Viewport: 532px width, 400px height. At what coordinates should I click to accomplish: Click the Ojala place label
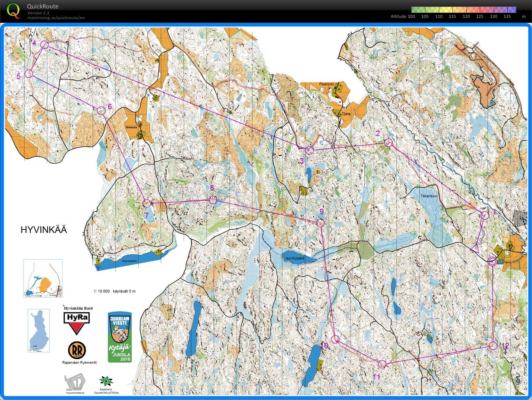point(346,114)
